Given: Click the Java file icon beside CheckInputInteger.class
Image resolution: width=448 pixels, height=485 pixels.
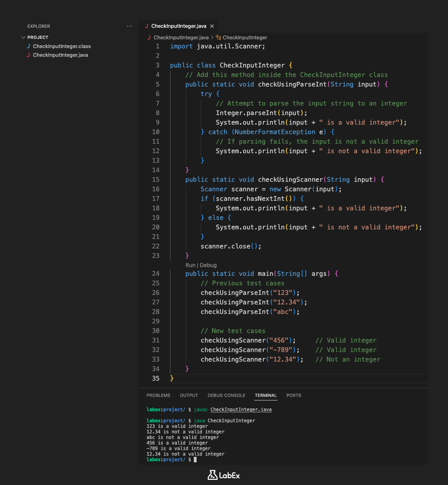Looking at the screenshot, I should (x=28, y=46).
